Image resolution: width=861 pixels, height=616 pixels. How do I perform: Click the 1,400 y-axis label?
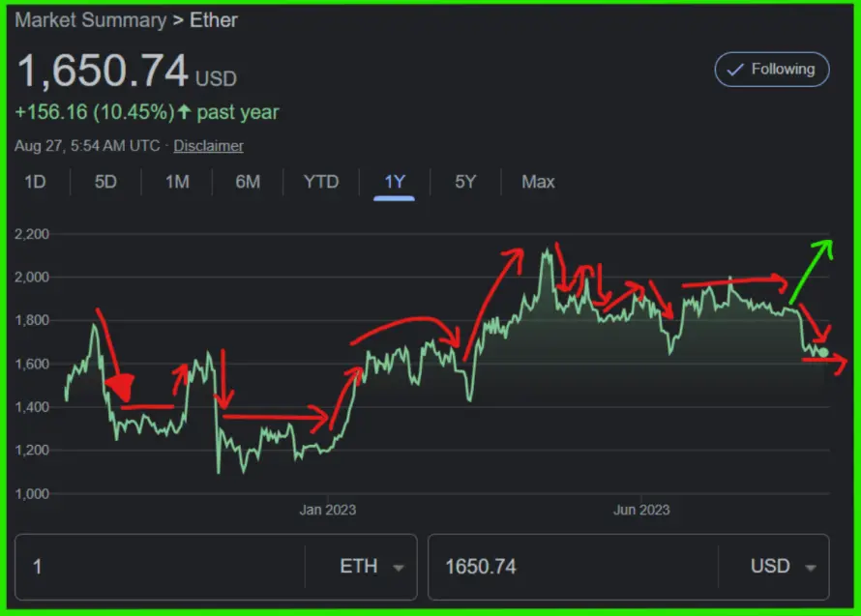tap(32, 407)
